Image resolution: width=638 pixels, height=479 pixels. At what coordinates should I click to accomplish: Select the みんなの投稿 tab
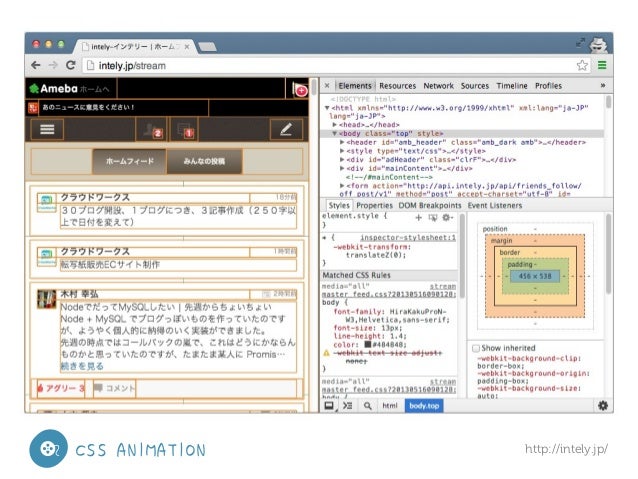click(x=204, y=161)
